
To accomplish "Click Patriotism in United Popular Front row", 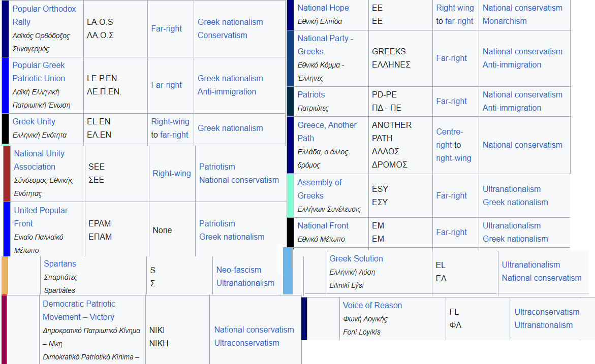I will coord(217,224).
